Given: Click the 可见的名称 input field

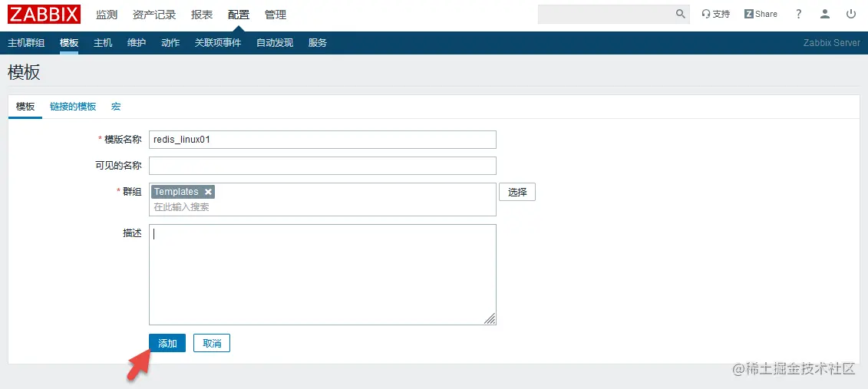Looking at the screenshot, I should (x=323, y=166).
